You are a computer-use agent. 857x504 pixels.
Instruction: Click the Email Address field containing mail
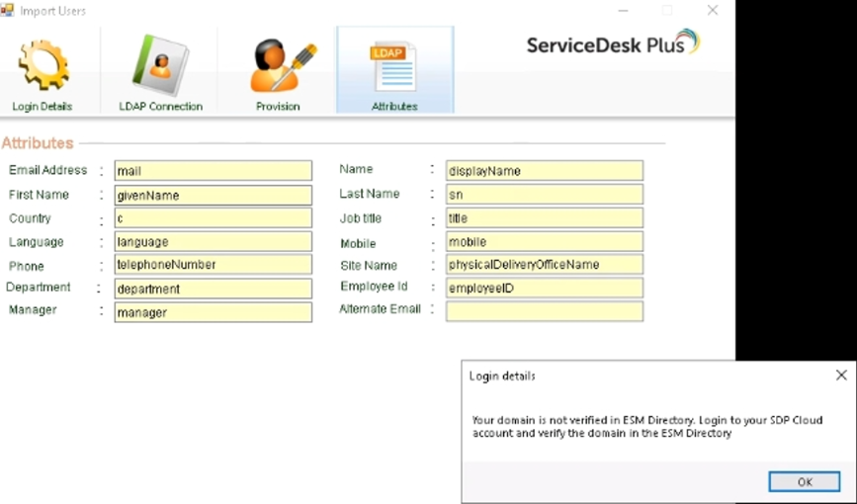[x=214, y=171]
